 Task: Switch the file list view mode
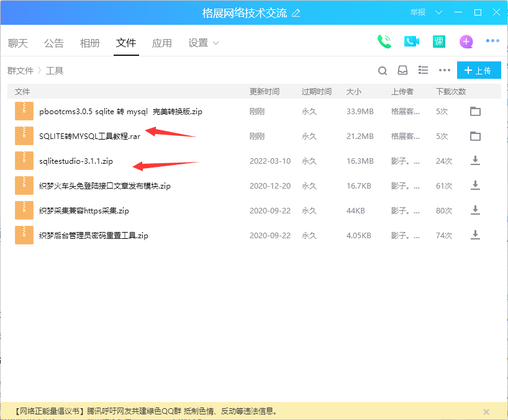[424, 70]
